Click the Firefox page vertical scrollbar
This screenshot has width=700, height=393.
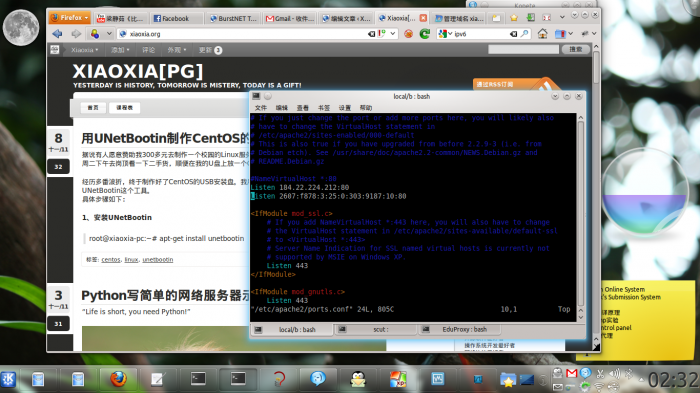(x=596, y=67)
